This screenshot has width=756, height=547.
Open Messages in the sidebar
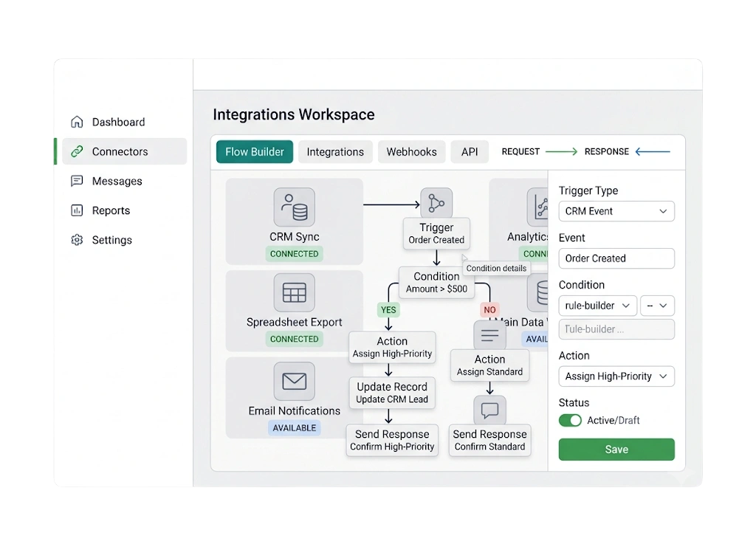click(124, 181)
